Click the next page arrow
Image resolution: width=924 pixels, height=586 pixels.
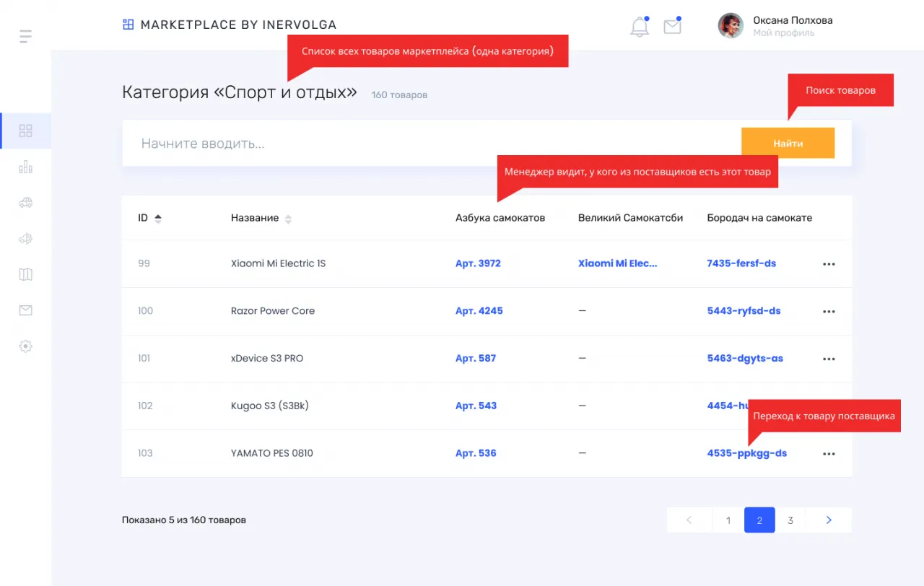[x=829, y=520]
